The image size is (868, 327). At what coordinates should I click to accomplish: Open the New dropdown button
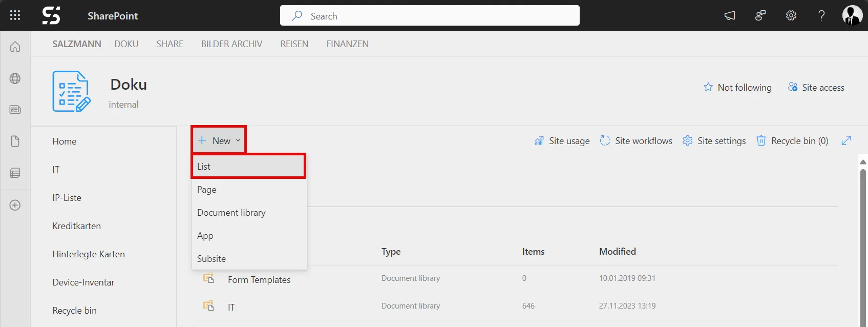(x=219, y=139)
